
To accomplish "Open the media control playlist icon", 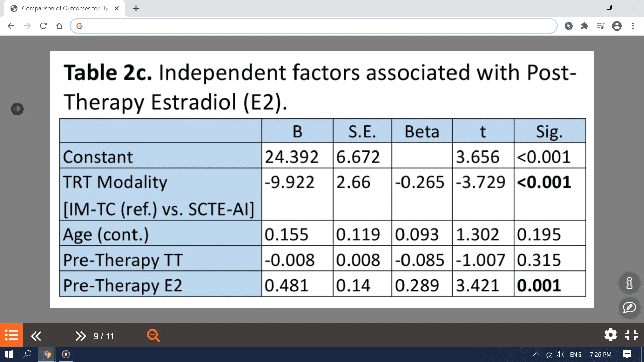I will pyautogui.click(x=601, y=26).
